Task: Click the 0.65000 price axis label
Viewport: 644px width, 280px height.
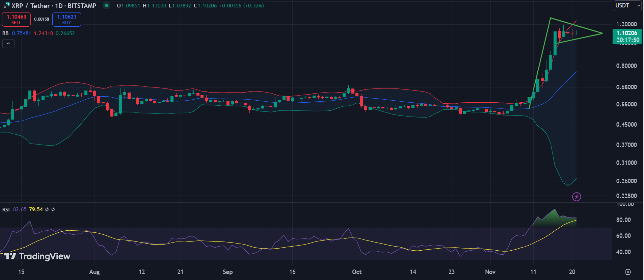Action: (x=626, y=87)
